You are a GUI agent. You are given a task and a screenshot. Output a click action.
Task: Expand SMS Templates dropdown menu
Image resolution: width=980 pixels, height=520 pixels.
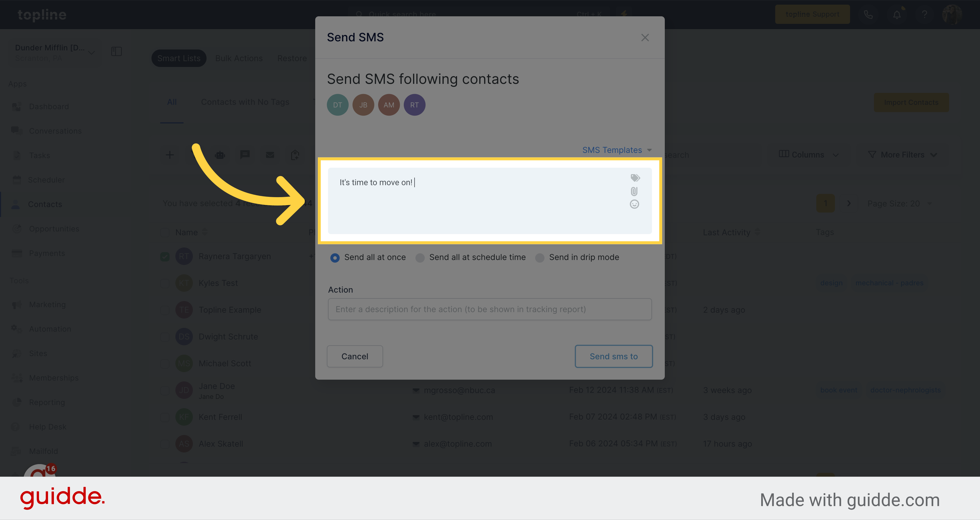pyautogui.click(x=616, y=150)
